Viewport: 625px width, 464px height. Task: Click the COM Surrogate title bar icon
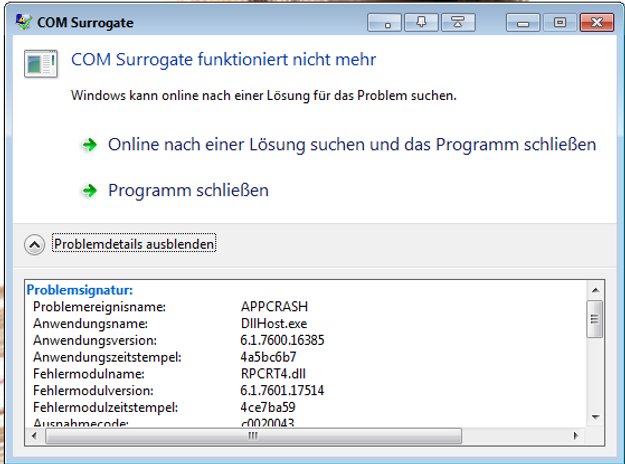tap(24, 22)
